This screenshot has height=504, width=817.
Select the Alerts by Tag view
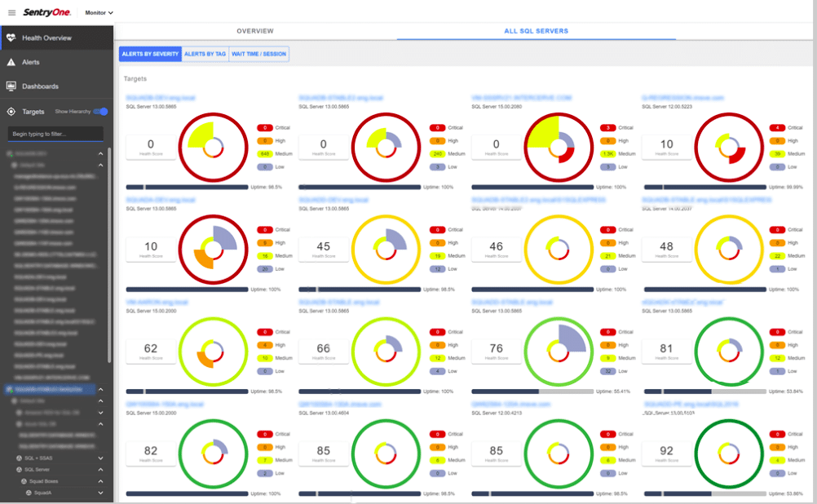pyautogui.click(x=205, y=54)
